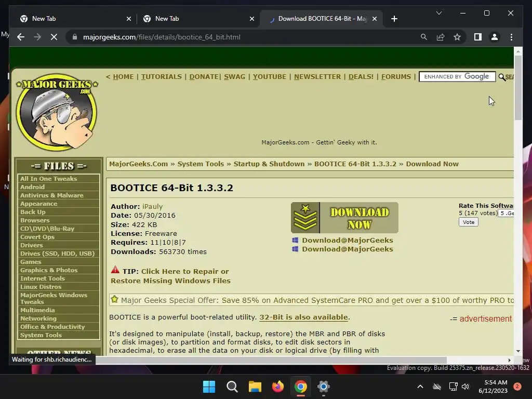The width and height of the screenshot is (532, 399).
Task: Click Windows icon beside second Download@MajorGeeks
Action: click(x=295, y=249)
